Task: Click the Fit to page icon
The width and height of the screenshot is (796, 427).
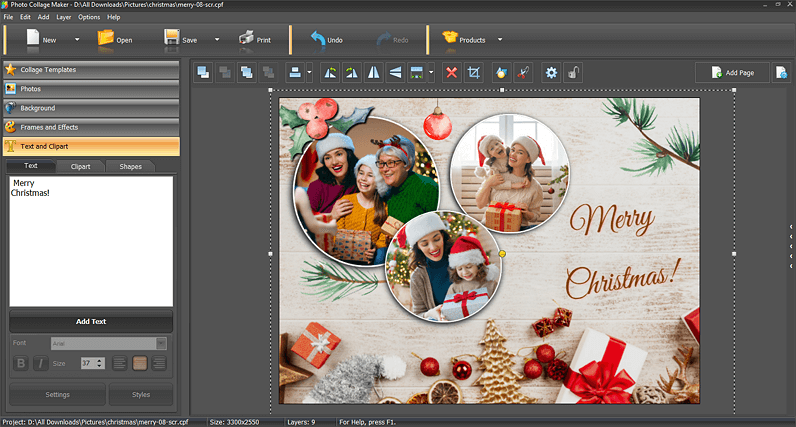Action: (x=417, y=73)
